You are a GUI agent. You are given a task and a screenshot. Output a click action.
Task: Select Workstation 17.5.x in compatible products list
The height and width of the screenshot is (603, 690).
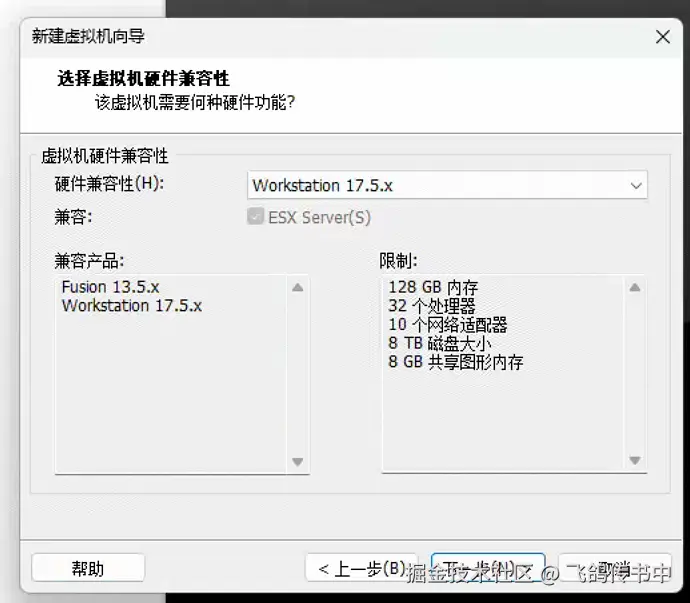[x=132, y=305]
